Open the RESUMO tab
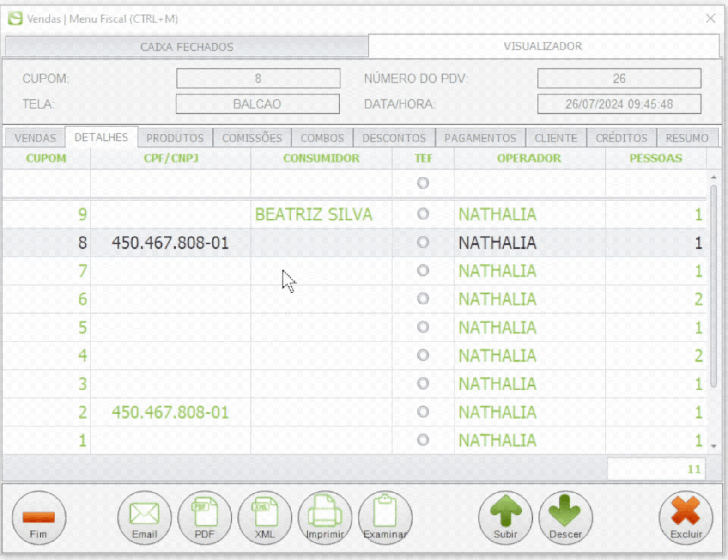Image resolution: width=728 pixels, height=560 pixels. 687,138
